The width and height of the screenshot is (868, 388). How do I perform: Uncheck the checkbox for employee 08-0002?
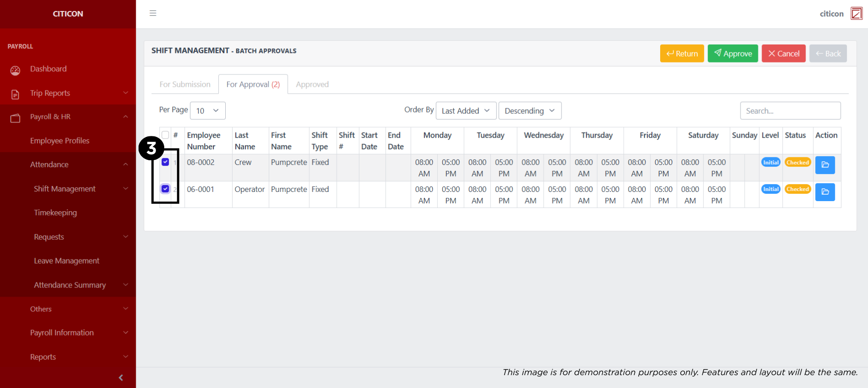click(x=165, y=162)
